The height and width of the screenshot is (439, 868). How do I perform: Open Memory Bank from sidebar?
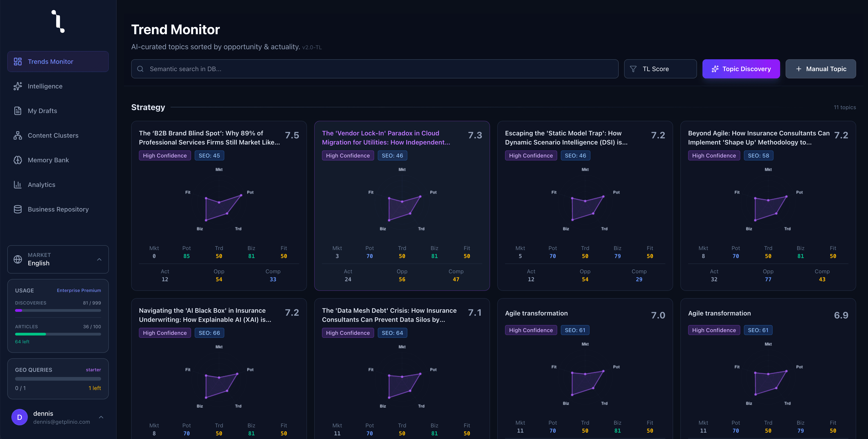click(x=48, y=160)
